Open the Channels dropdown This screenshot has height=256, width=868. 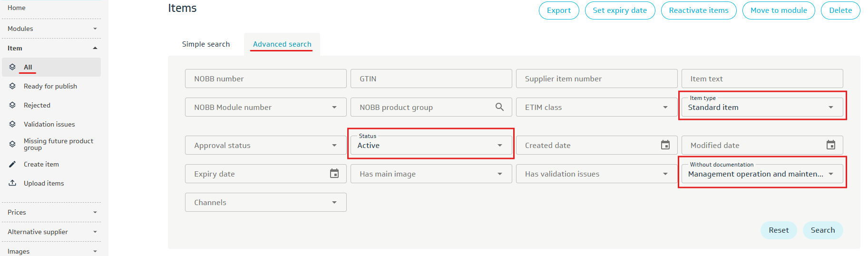tap(265, 202)
